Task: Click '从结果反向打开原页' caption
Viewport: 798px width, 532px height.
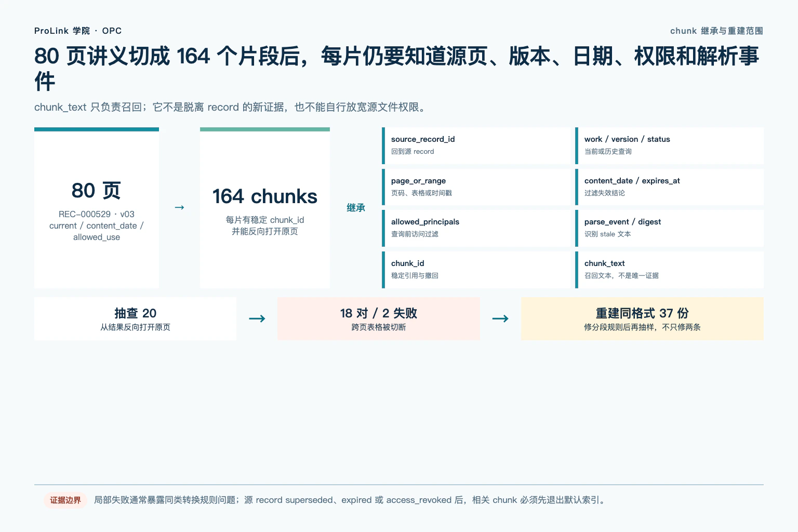Action: (x=135, y=327)
